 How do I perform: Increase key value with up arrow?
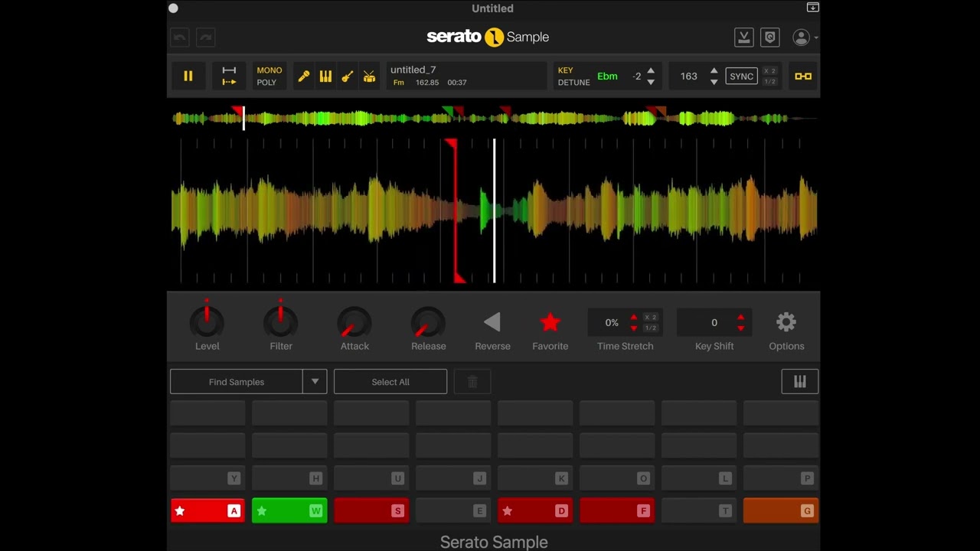[651, 70]
